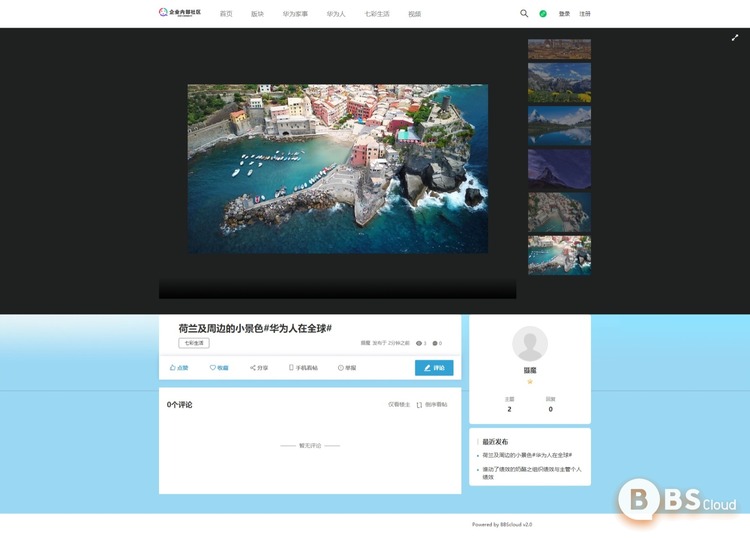Click the author's gold star badge
Viewport: 750px width, 538px height.
[529, 381]
